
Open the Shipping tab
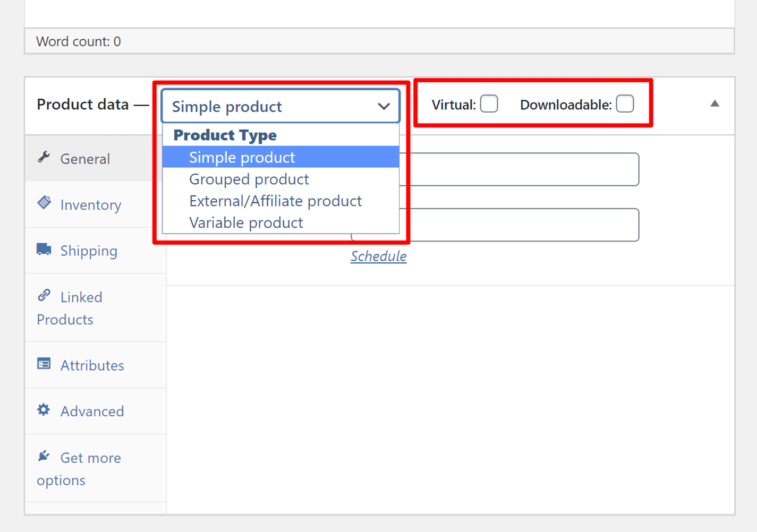click(x=96, y=251)
